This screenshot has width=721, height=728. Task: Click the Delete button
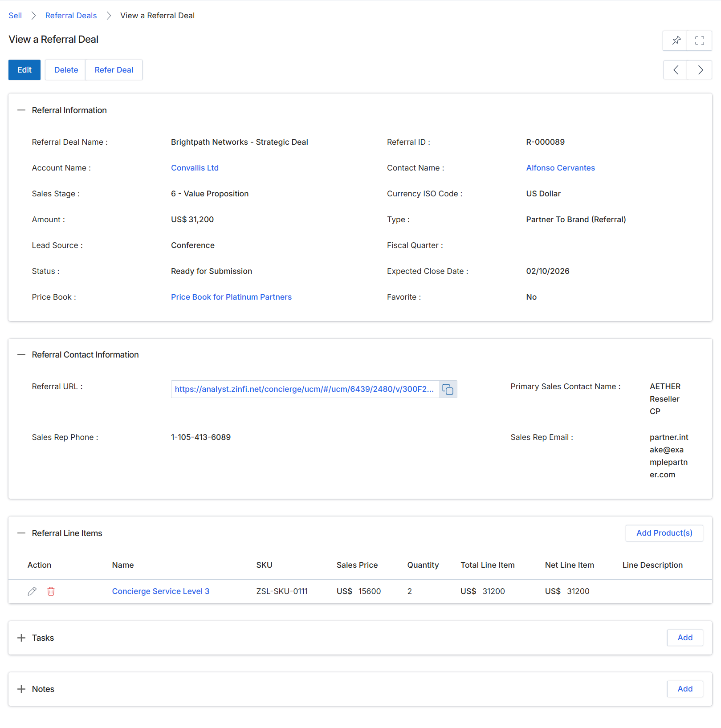point(66,70)
